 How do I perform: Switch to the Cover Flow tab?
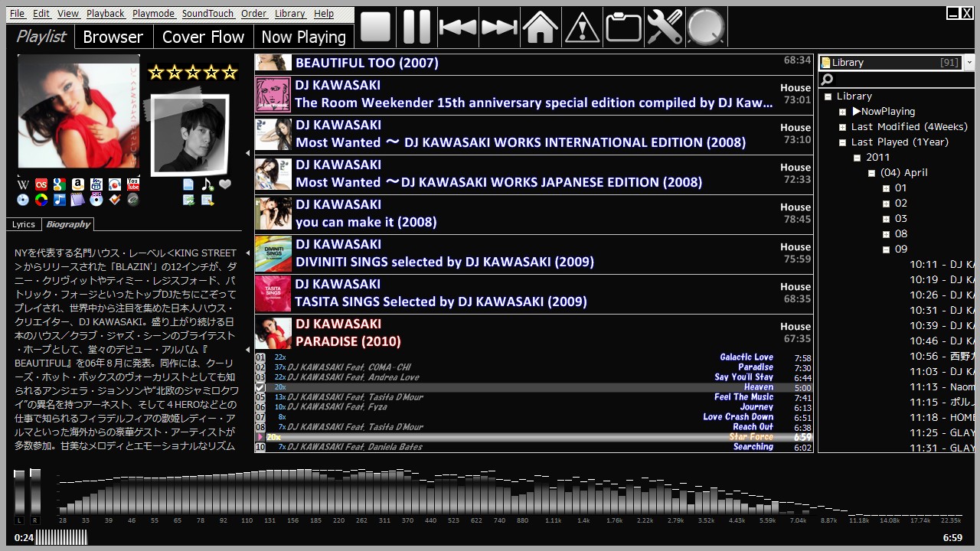(x=203, y=37)
